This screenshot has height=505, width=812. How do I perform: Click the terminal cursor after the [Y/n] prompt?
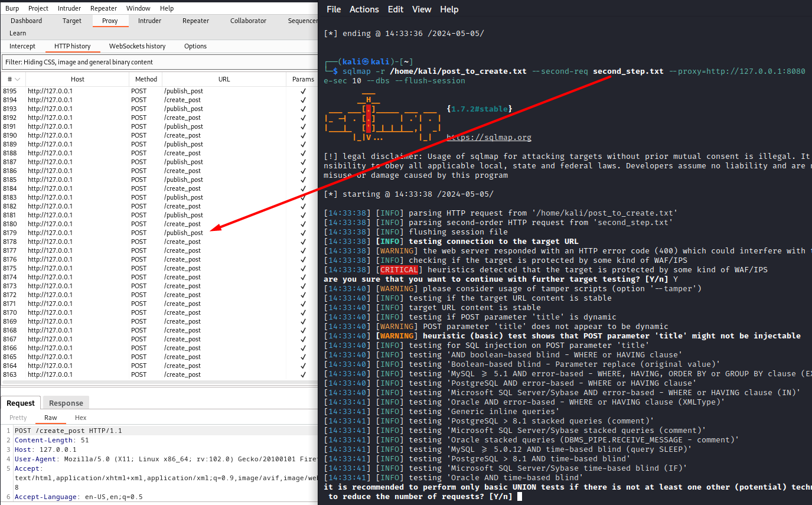(x=519, y=497)
